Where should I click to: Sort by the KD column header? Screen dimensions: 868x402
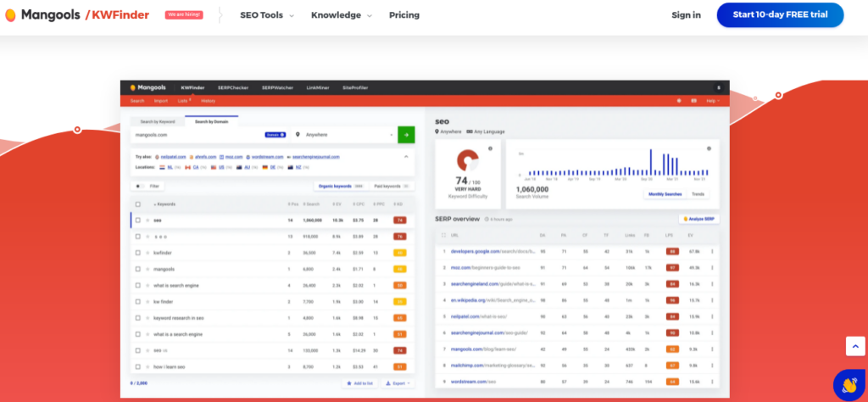(x=398, y=204)
